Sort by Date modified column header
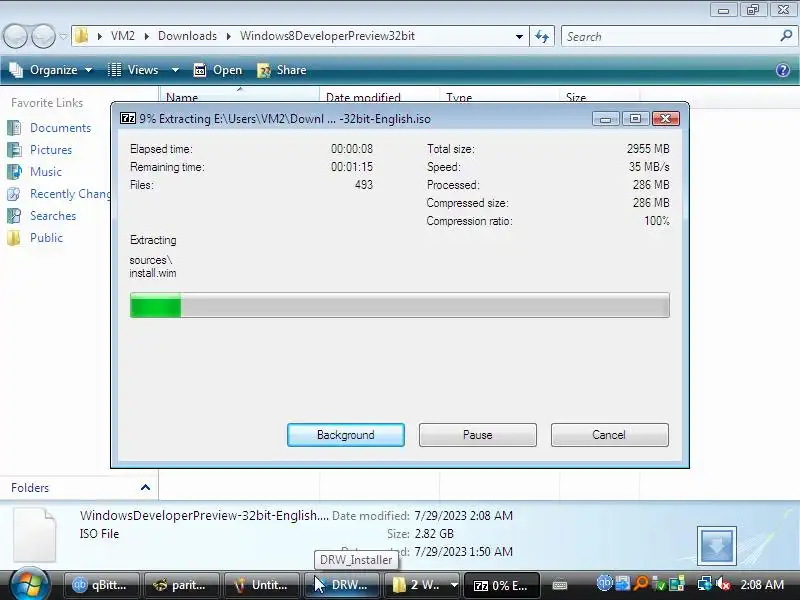Screen dimensions: 800x600 (x=380, y=96)
